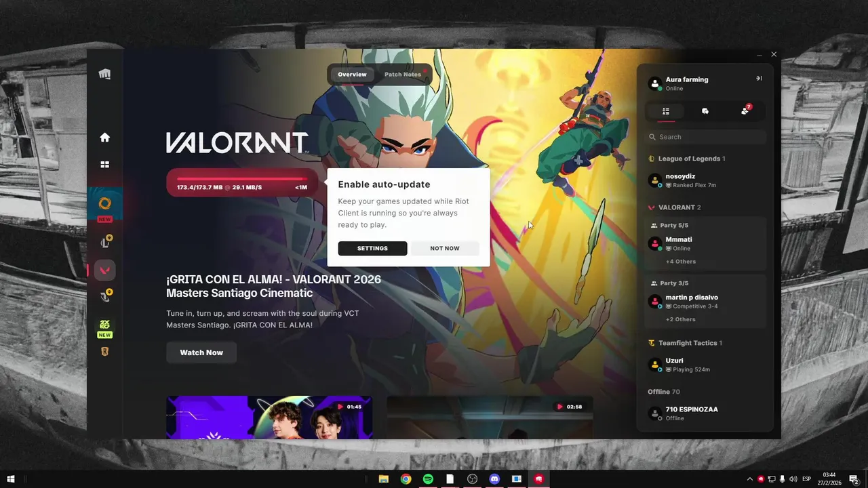This screenshot has width=868, height=488.
Task: Collapse the League of Legends friends group
Action: pos(687,159)
